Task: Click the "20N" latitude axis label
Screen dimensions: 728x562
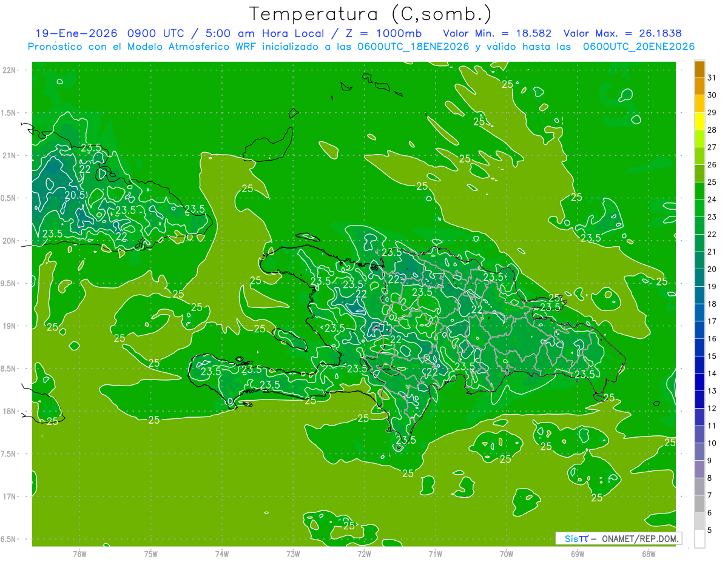Action: coord(9,241)
